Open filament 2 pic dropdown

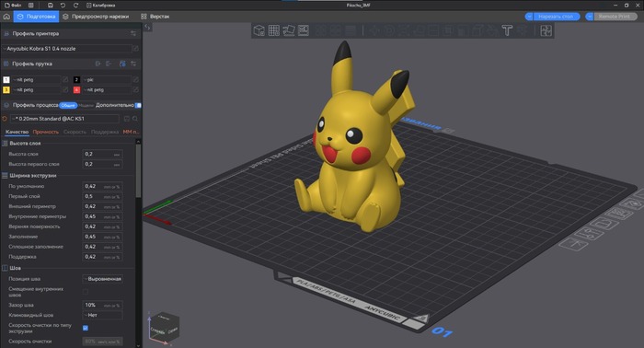107,80
